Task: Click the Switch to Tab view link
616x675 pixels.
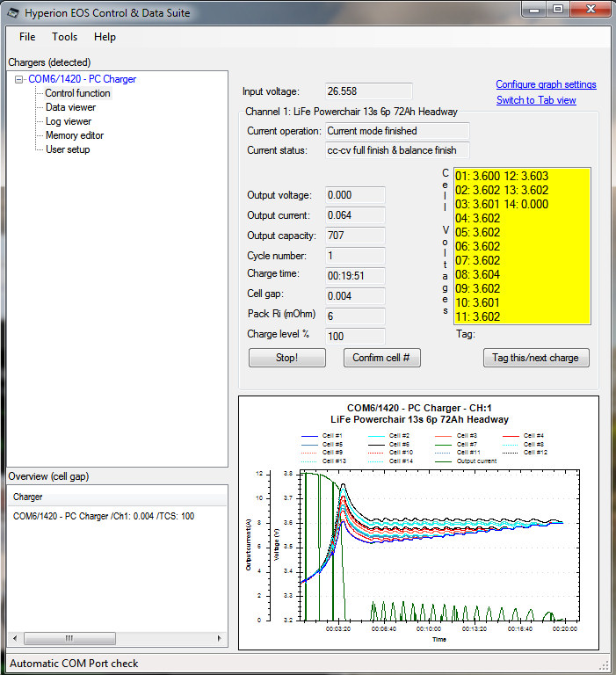Action: point(536,100)
